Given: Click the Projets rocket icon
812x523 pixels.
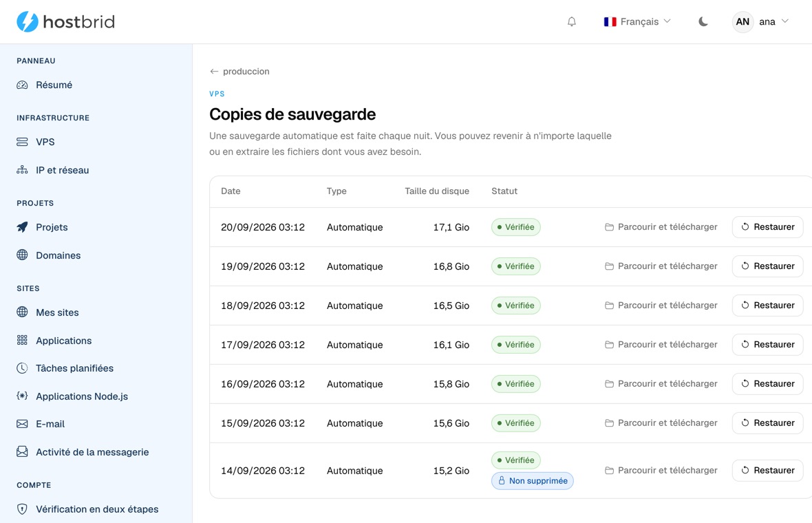Looking at the screenshot, I should pos(22,227).
